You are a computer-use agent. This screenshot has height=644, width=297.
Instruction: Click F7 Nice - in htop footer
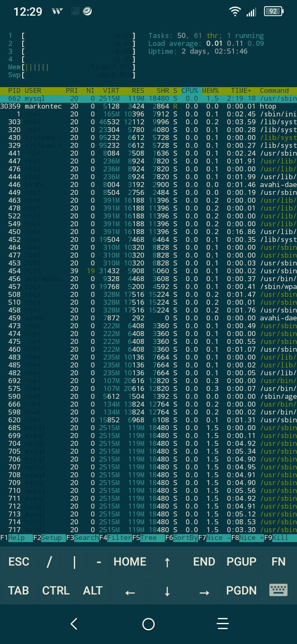[214, 538]
